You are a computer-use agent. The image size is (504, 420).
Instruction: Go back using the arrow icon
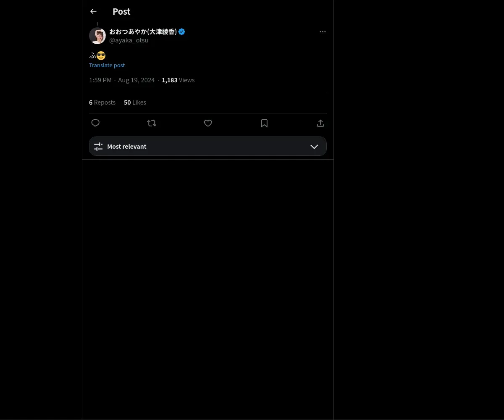pos(93,11)
